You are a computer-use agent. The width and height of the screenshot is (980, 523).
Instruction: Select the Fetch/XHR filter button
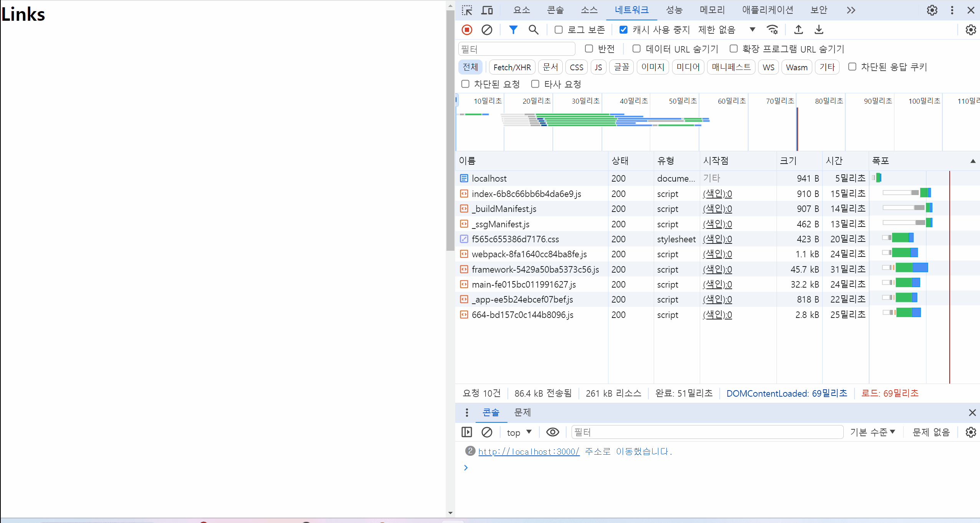(512, 67)
